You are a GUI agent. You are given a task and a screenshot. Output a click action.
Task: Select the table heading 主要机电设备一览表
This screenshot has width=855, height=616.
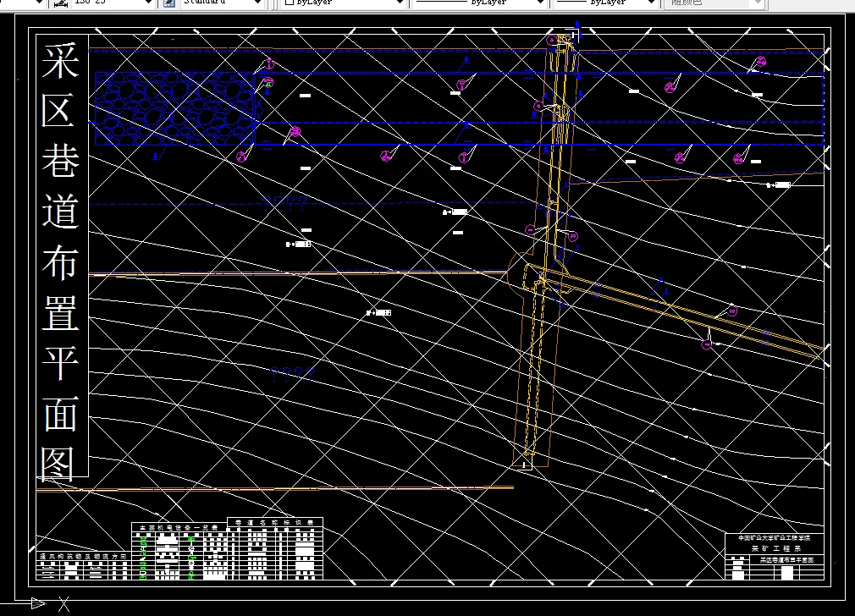[179, 528]
